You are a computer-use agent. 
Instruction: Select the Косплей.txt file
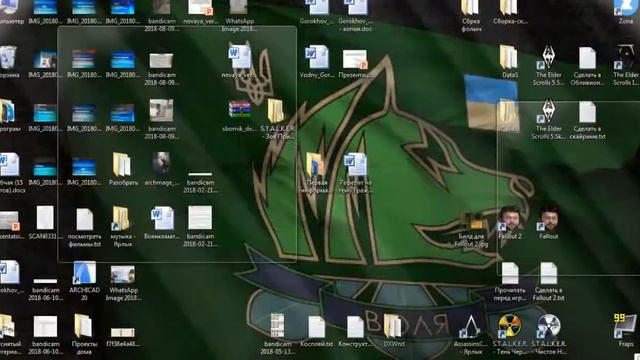point(316,331)
